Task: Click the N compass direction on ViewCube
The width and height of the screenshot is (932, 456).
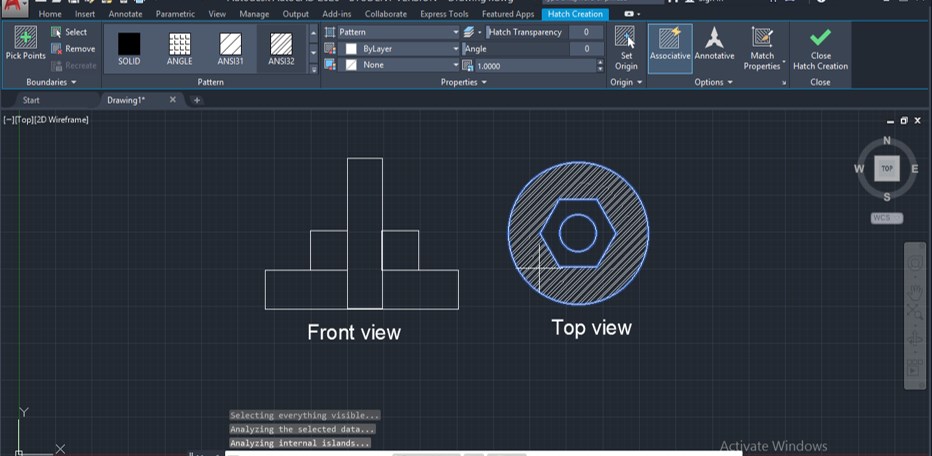Action: pyautogui.click(x=887, y=141)
